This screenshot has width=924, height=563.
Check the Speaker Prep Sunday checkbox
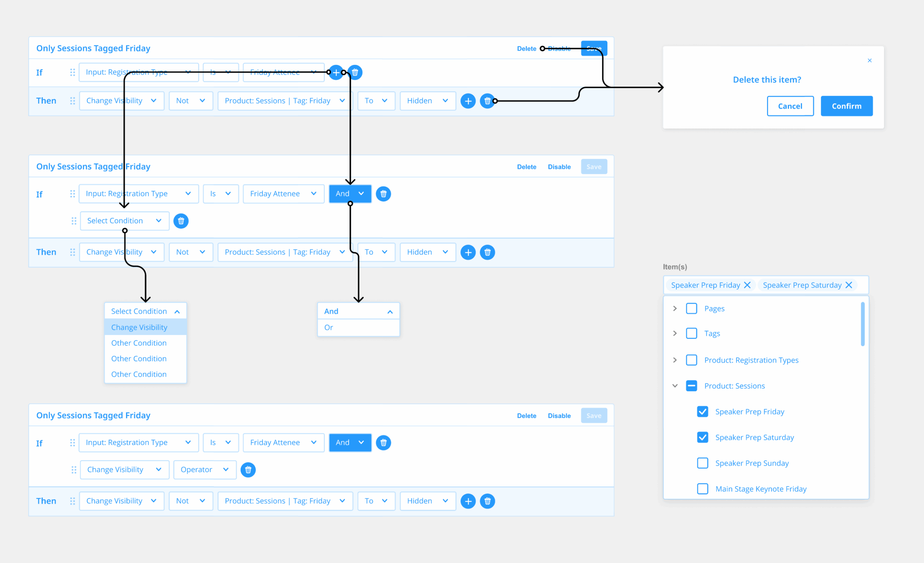[702, 463]
